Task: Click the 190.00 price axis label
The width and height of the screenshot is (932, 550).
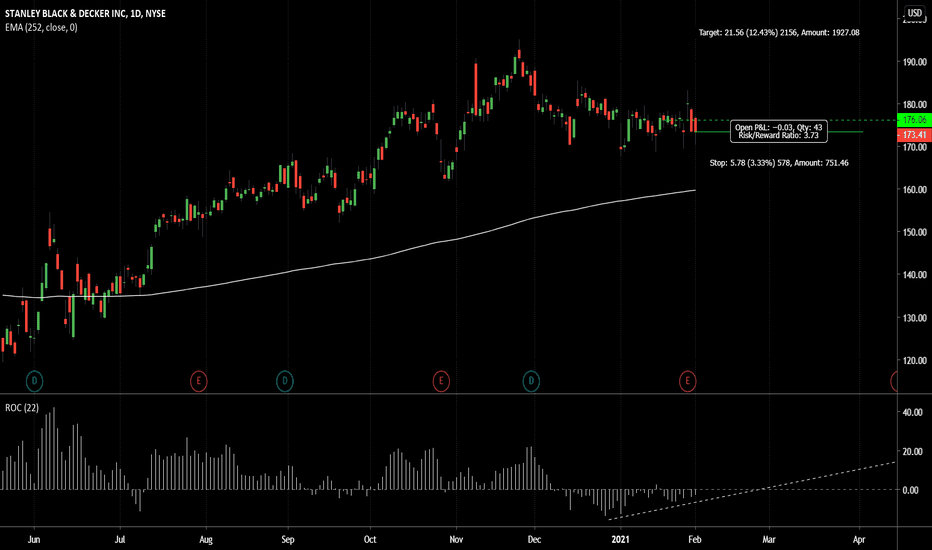Action: click(914, 62)
